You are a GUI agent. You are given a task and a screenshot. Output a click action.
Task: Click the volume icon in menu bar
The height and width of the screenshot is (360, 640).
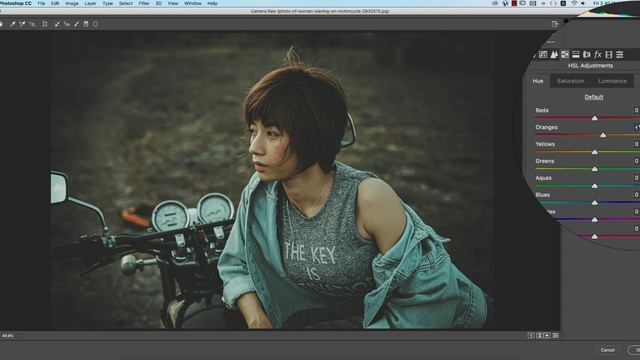point(583,3)
